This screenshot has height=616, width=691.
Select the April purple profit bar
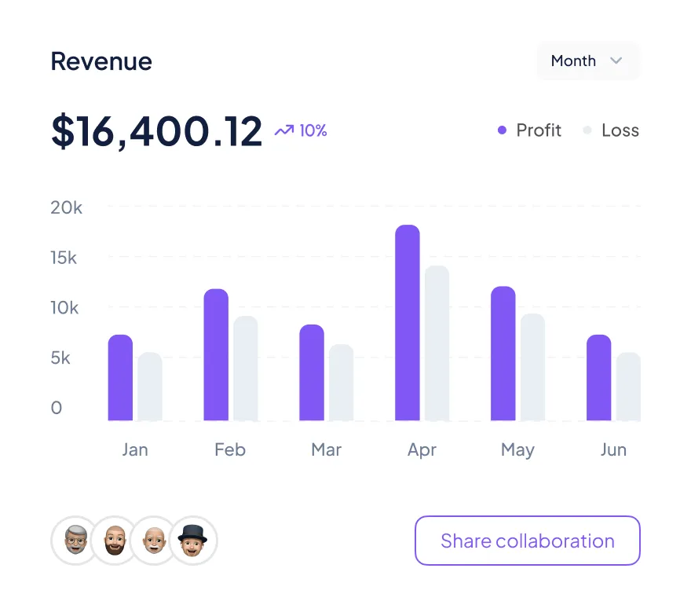point(408,323)
